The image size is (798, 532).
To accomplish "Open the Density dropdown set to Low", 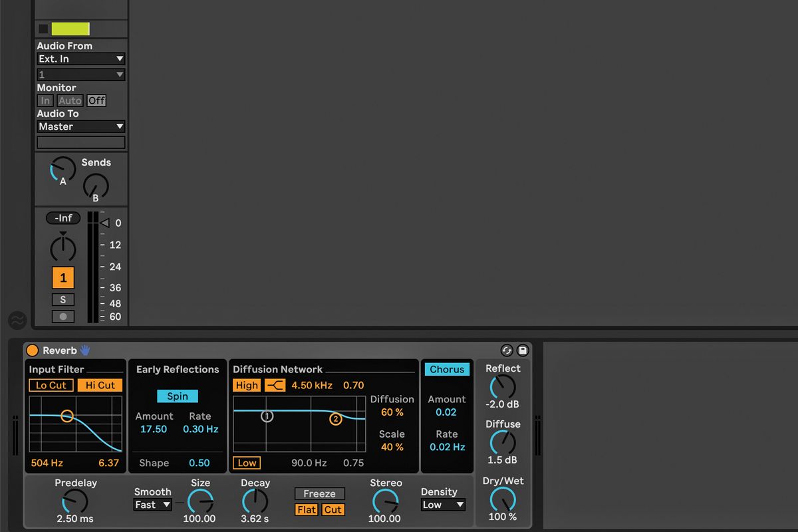I will pos(443,505).
